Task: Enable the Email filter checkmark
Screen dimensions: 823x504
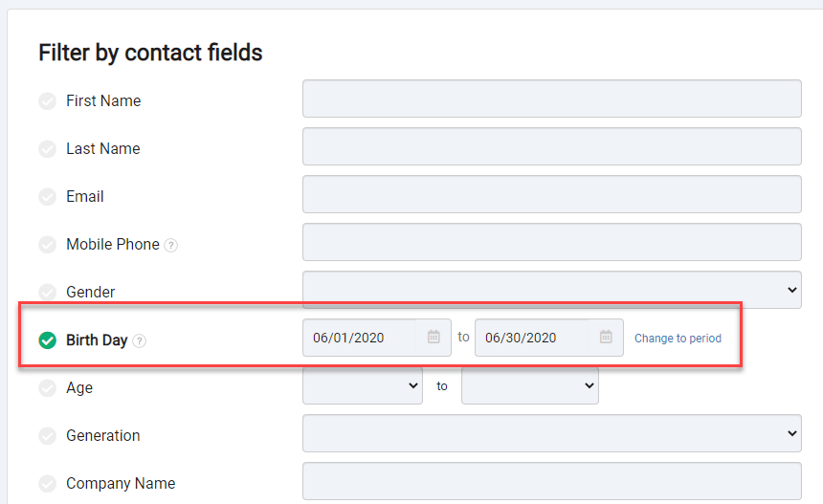Action: [47, 197]
